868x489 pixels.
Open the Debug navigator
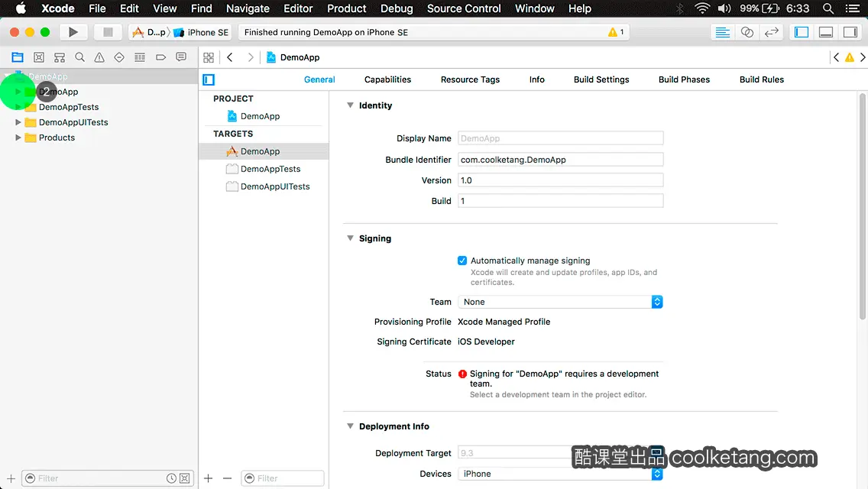pos(140,57)
